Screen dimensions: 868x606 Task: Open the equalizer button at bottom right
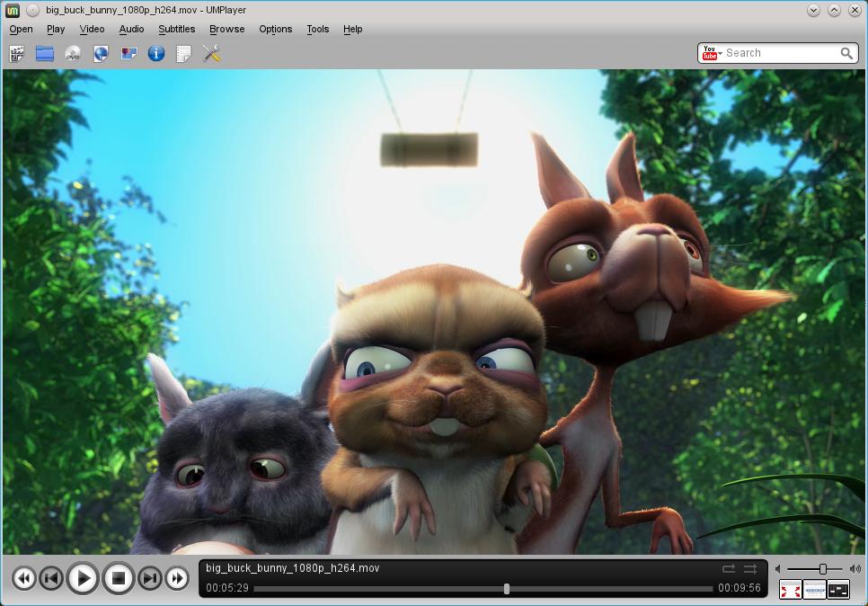[x=838, y=590]
